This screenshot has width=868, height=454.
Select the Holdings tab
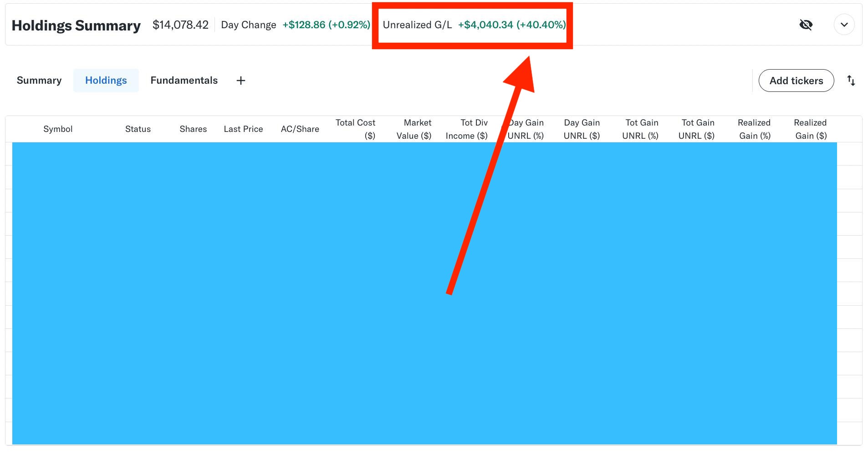[x=106, y=81]
